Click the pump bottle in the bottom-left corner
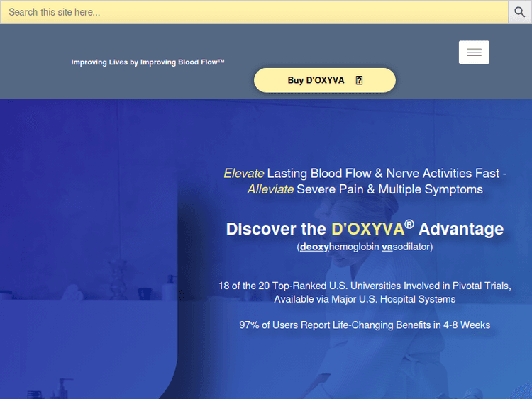 tap(65, 388)
